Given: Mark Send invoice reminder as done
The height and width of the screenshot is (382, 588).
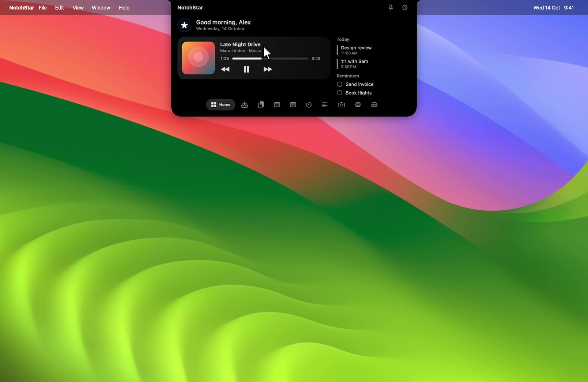Looking at the screenshot, I should [339, 84].
